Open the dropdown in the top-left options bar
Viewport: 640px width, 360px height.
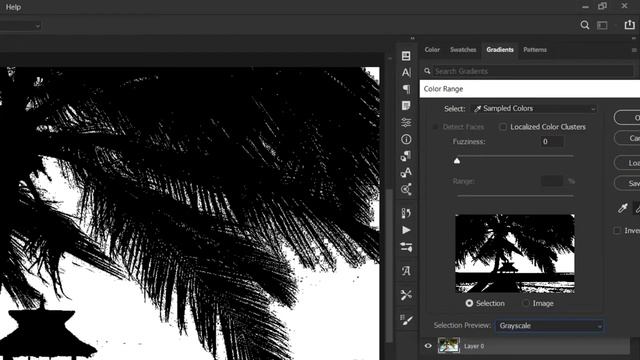[20, 26]
